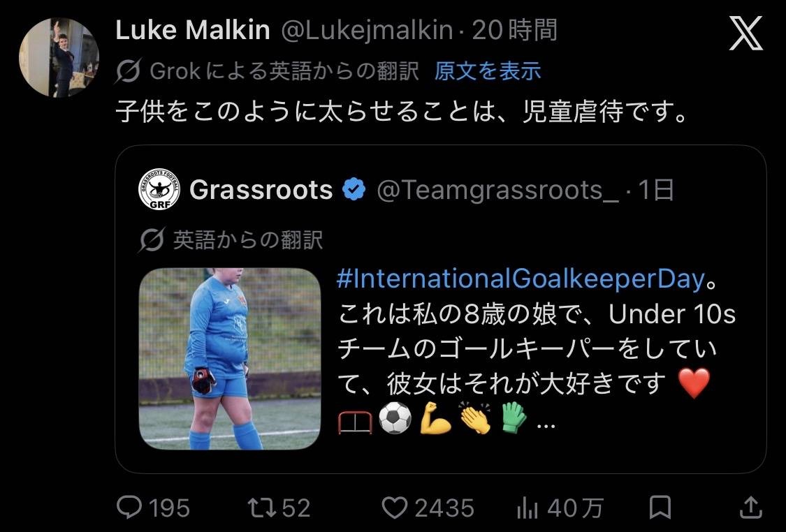Open Luke Malkin's profile picture

(59, 57)
